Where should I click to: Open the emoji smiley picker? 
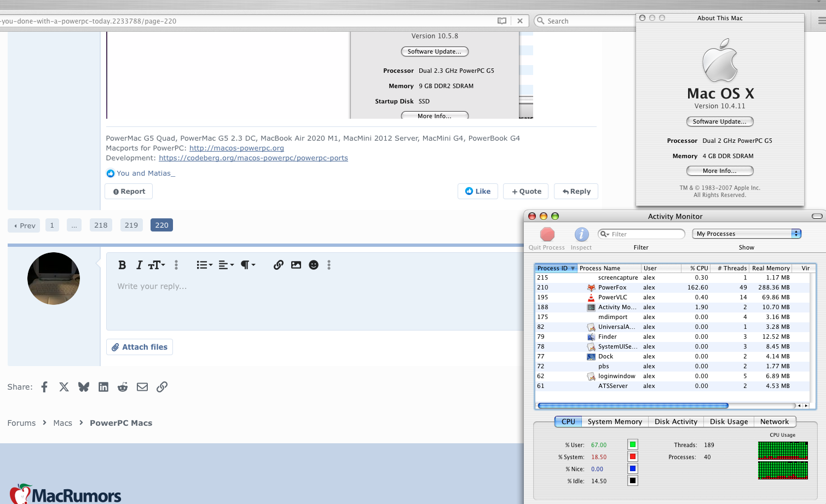314,265
